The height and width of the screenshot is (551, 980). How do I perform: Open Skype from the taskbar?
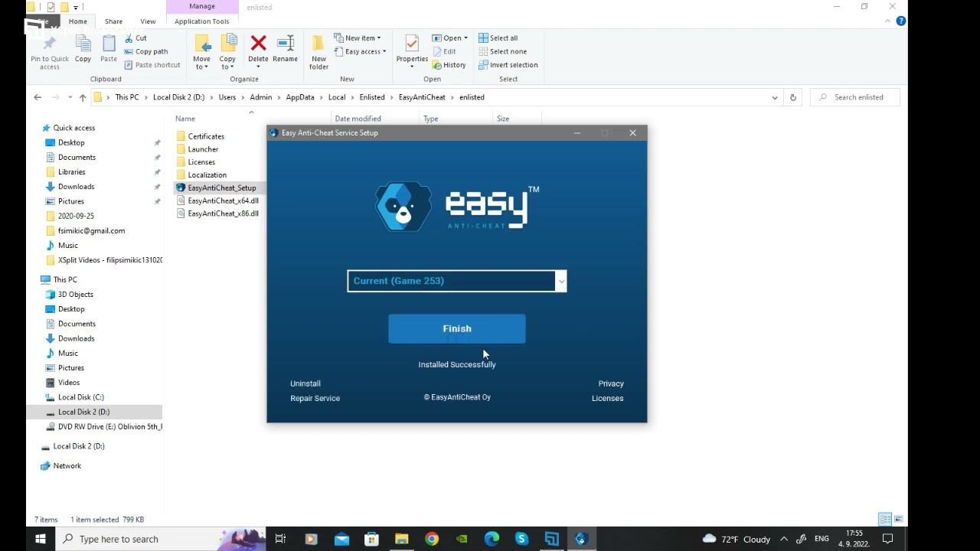pos(521,539)
